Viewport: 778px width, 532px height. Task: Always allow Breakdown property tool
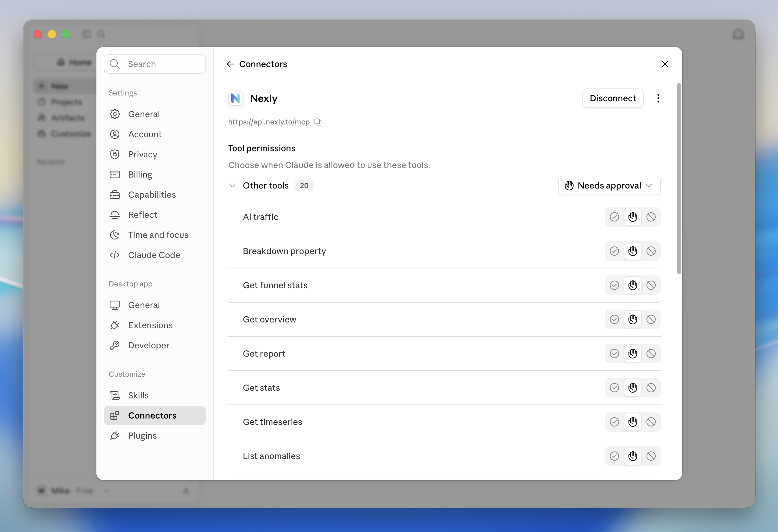coord(614,251)
